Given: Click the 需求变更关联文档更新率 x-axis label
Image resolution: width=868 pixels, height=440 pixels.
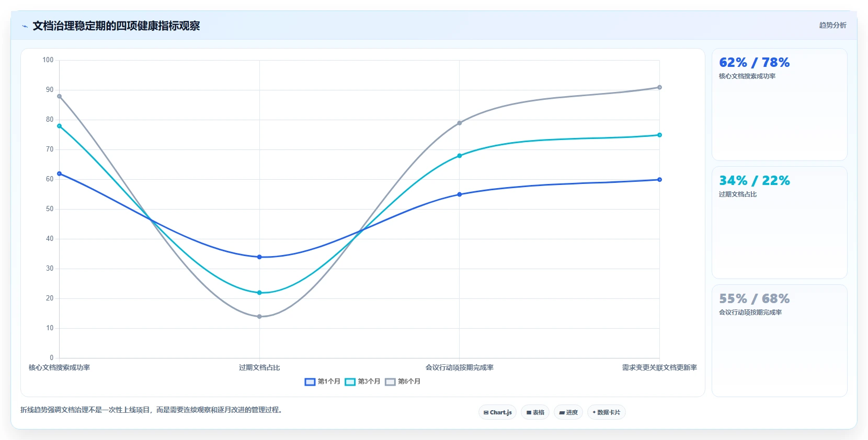Looking at the screenshot, I should 659,368.
